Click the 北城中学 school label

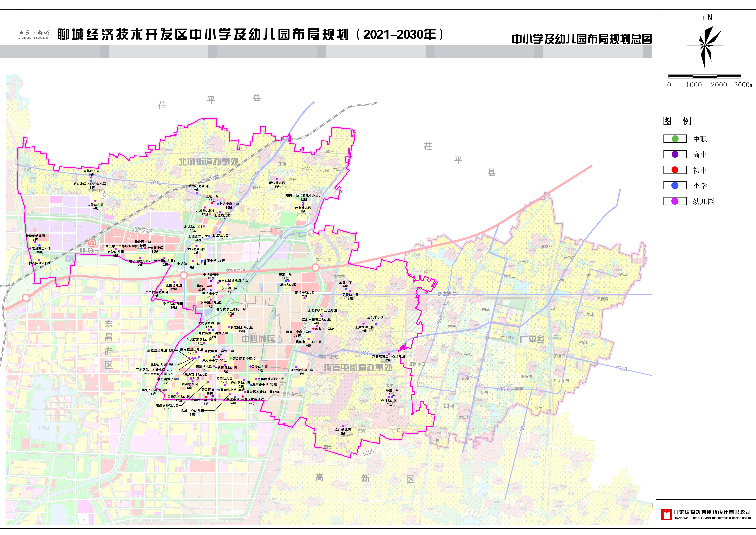pyautogui.click(x=212, y=197)
